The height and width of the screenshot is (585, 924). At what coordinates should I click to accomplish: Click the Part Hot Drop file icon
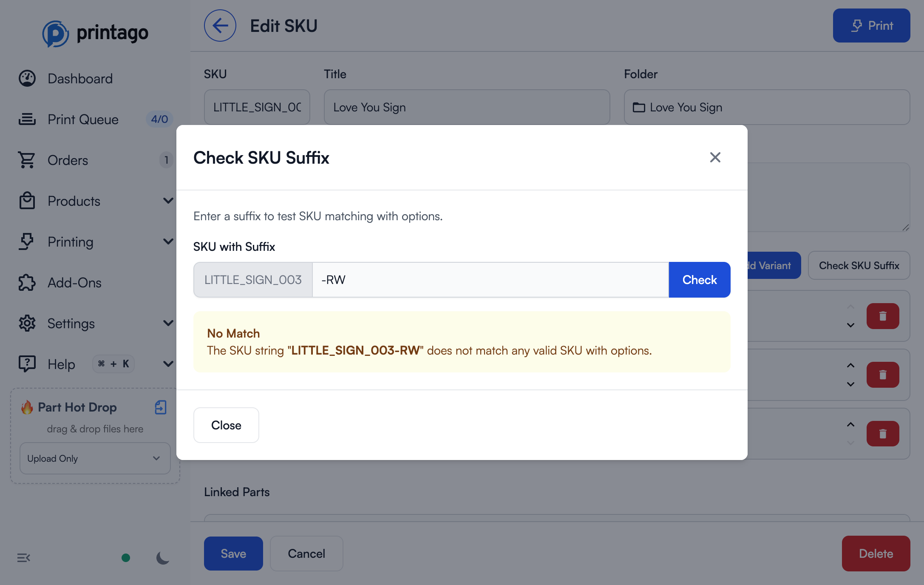coord(160,407)
